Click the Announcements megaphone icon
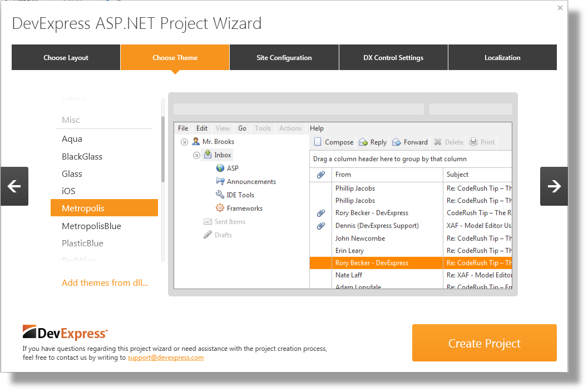This screenshot has width=588, height=392. 220,181
